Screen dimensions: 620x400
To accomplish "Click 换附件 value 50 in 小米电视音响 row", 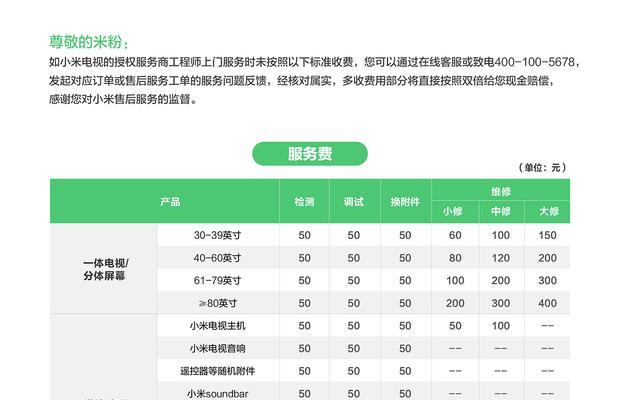I will [x=405, y=348].
